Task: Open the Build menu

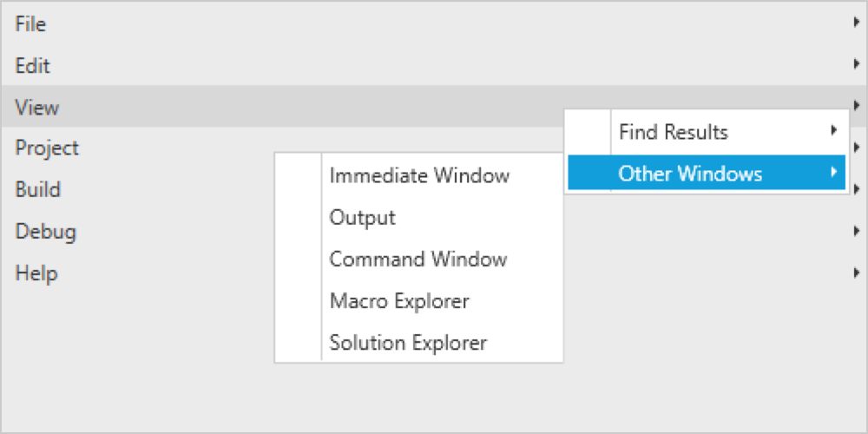Action: point(38,190)
